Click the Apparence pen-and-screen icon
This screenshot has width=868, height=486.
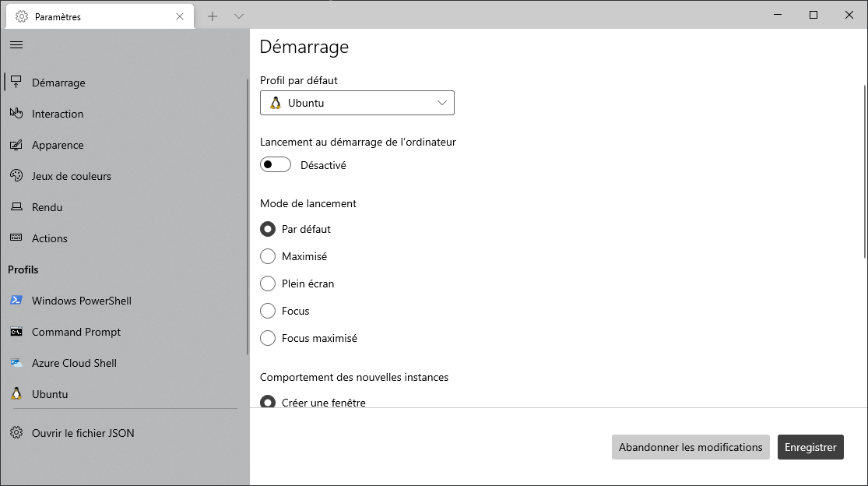coord(16,144)
